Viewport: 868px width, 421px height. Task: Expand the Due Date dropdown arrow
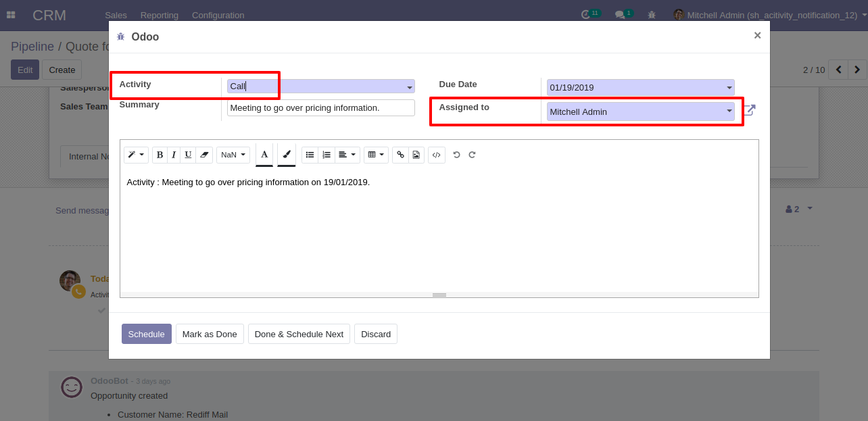[x=729, y=88]
